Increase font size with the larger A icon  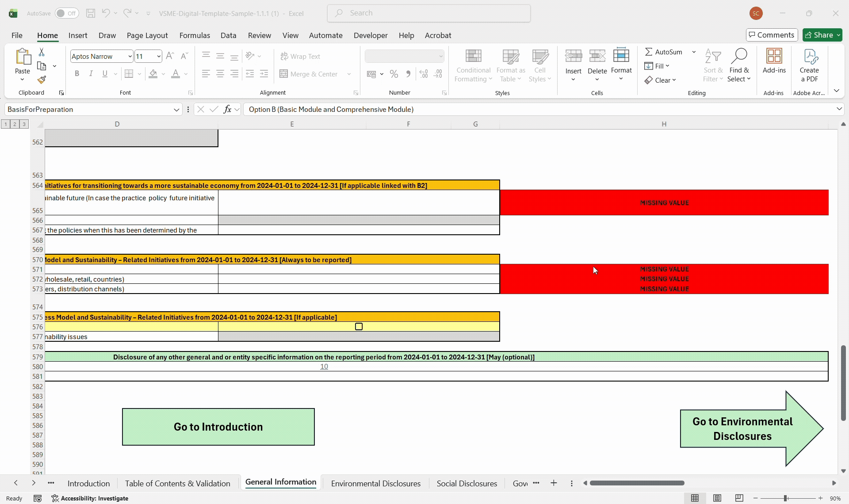click(x=170, y=56)
